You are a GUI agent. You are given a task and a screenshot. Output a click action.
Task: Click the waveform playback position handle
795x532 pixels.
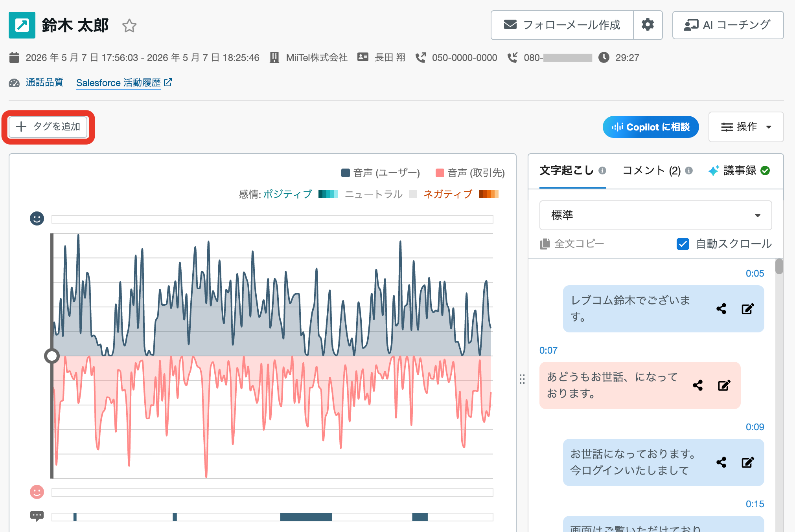click(52, 356)
